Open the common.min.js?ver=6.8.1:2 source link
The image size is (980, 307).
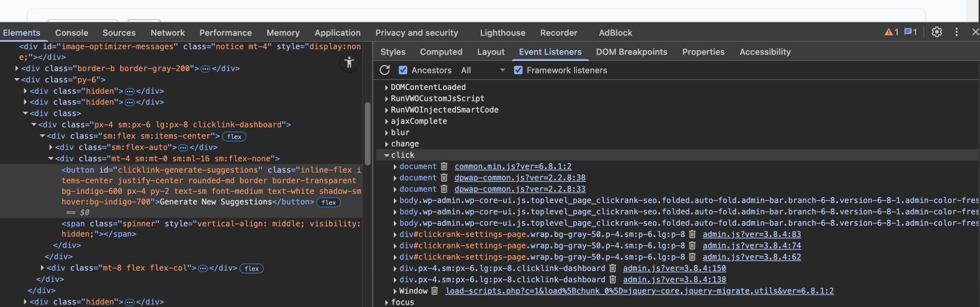513,167
